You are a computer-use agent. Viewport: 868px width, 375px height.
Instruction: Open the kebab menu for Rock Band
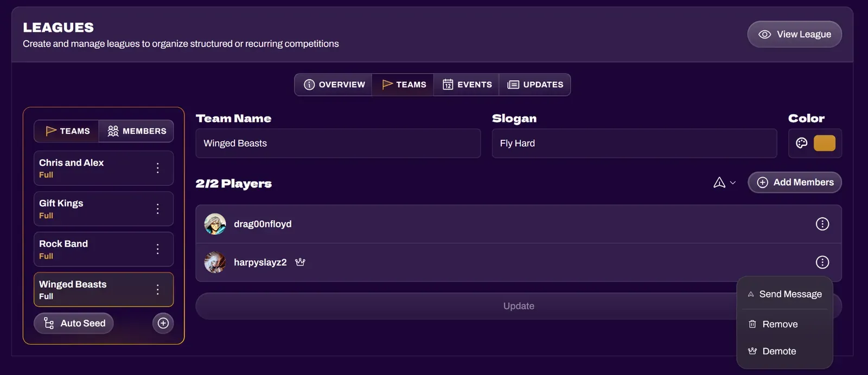(157, 249)
